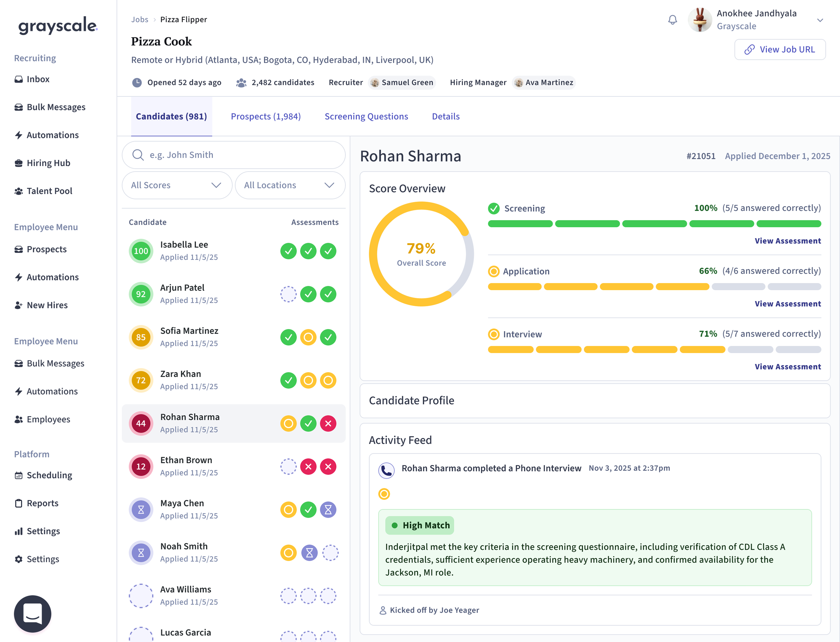The height and width of the screenshot is (642, 840).
Task: Click Maya Chen's pending hourglass assessment
Action: click(x=328, y=510)
